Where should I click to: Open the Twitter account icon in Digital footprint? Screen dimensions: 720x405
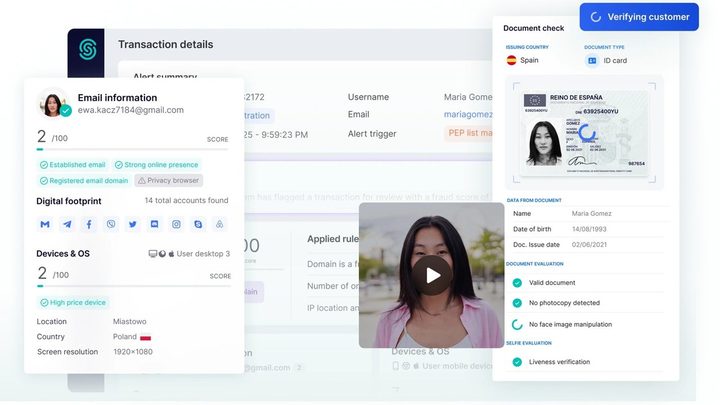point(133,224)
